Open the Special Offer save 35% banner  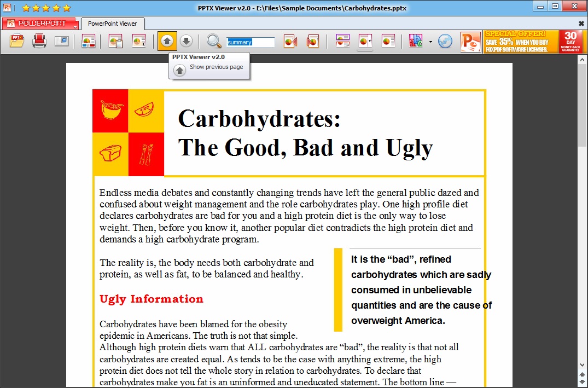point(521,42)
